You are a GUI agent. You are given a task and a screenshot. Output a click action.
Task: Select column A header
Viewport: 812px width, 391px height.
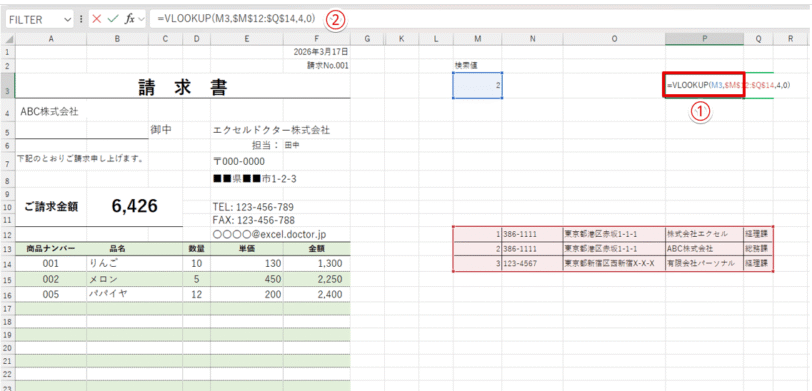51,39
